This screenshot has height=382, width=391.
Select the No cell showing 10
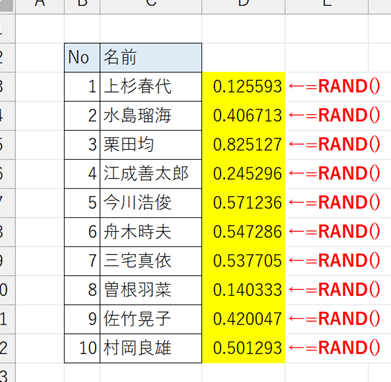point(82,348)
